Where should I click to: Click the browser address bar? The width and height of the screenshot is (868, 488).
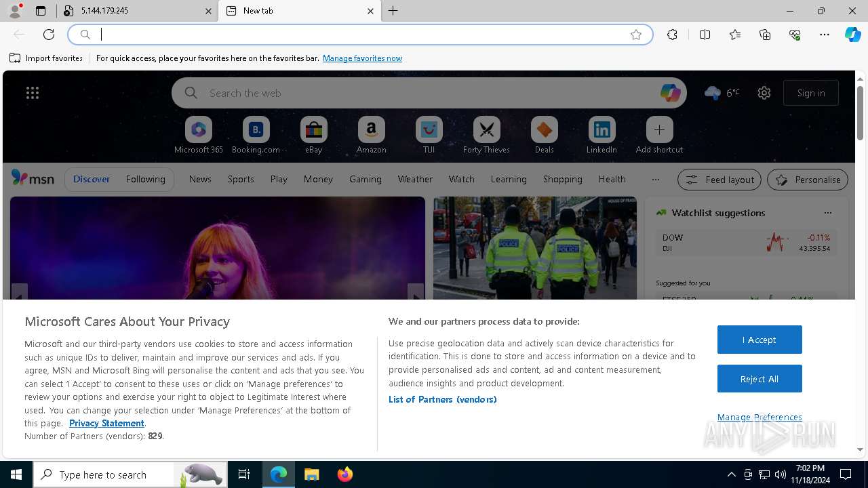coord(360,35)
